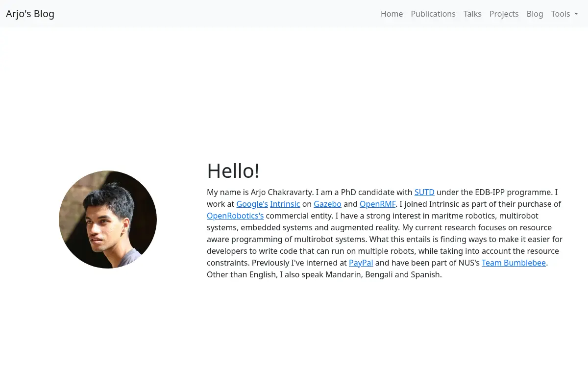The width and height of the screenshot is (588, 392).
Task: Click the name Arjo Chakravarty in the bio
Action: [282, 192]
